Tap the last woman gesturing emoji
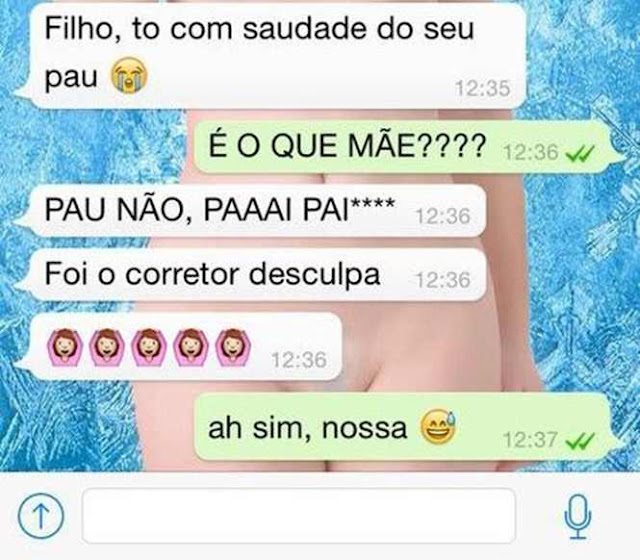 (x=233, y=347)
